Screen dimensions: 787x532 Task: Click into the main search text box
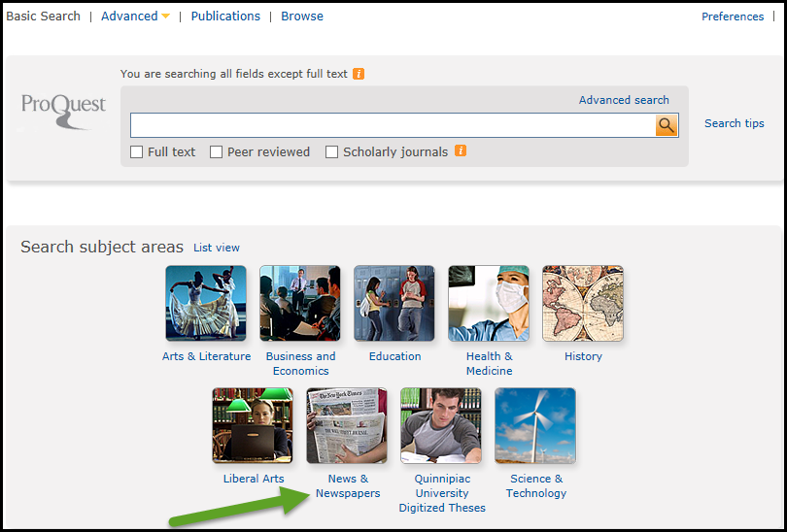click(393, 125)
